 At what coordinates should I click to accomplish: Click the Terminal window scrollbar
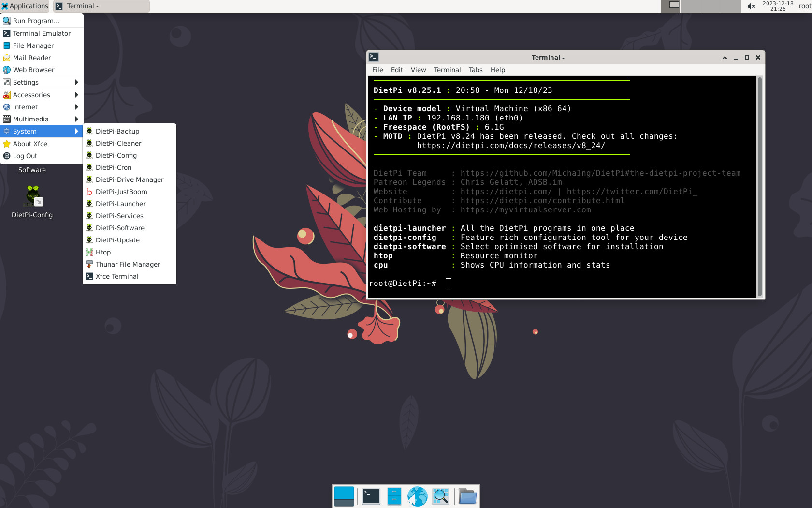[760, 186]
